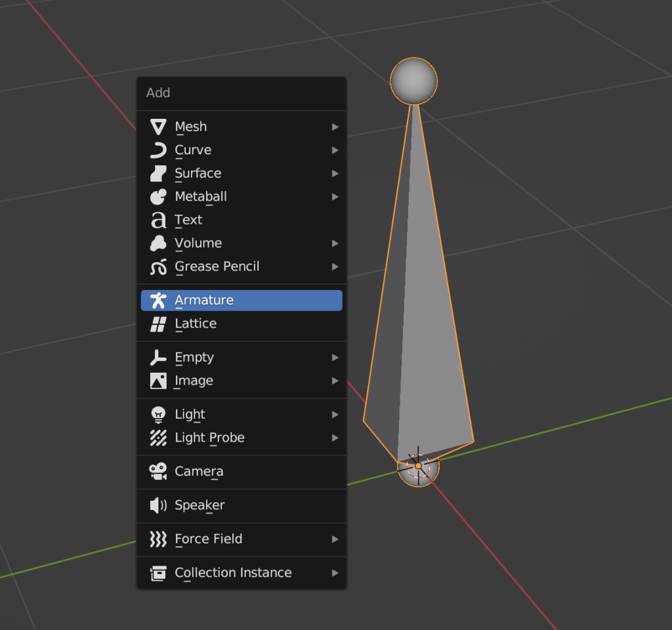Screen dimensions: 672x630
Task: Click the Surface icon
Action: click(158, 173)
